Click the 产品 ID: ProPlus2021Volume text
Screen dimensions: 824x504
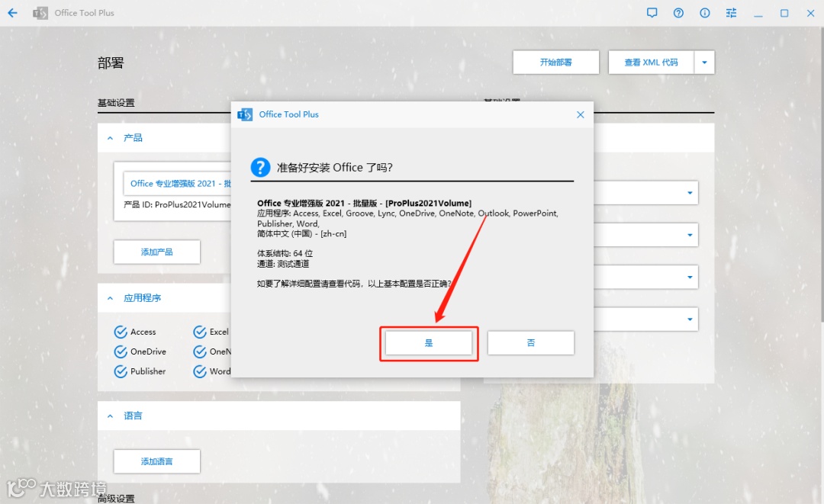click(x=177, y=205)
